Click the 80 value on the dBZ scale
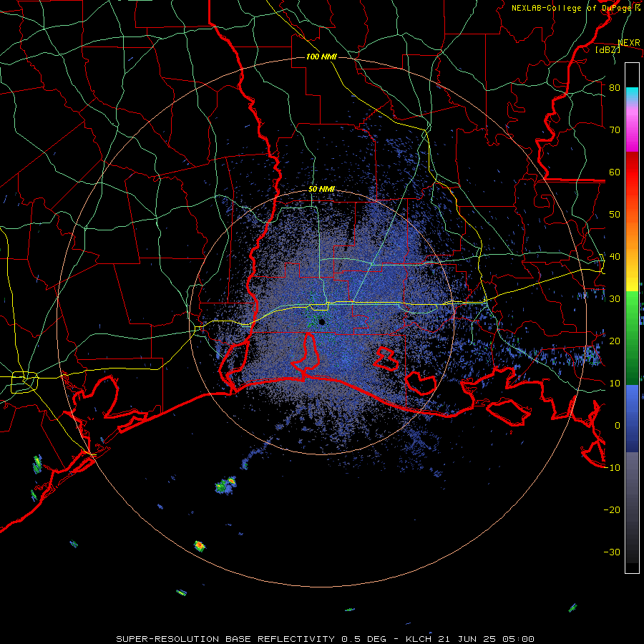Image resolution: width=644 pixels, height=644 pixels. tap(615, 87)
